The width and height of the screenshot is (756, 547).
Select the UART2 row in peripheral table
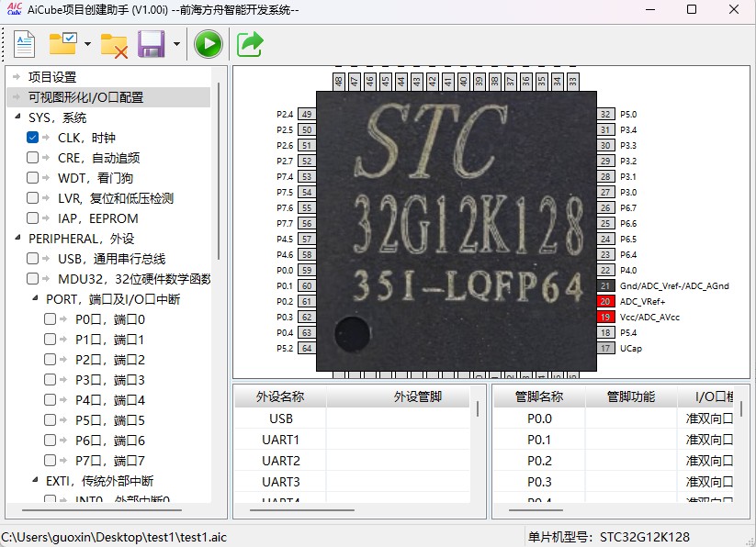352,461
